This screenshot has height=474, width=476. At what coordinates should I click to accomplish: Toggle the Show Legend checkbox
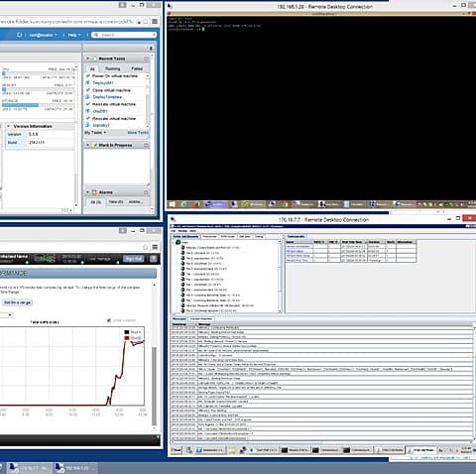point(109,320)
